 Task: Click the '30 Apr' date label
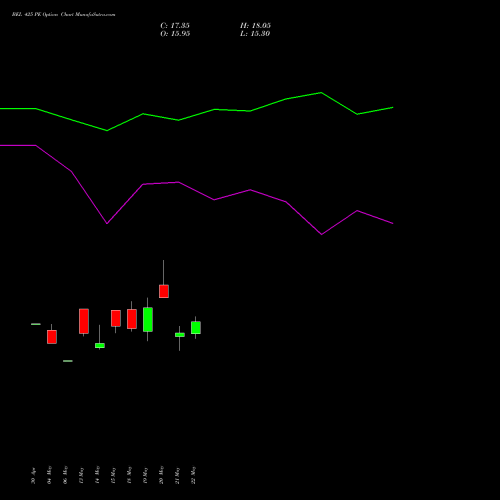tap(33, 475)
